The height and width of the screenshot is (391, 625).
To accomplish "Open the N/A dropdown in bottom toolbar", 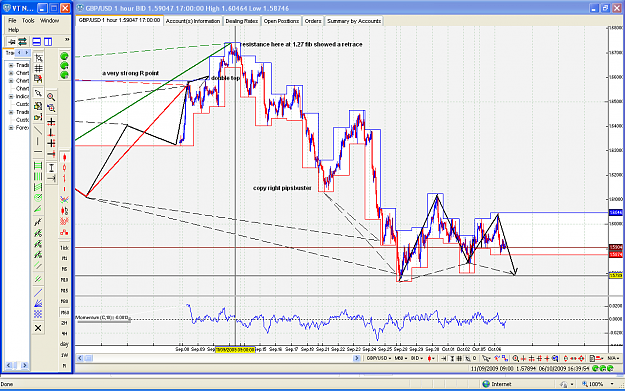I will pyautogui.click(x=613, y=358).
